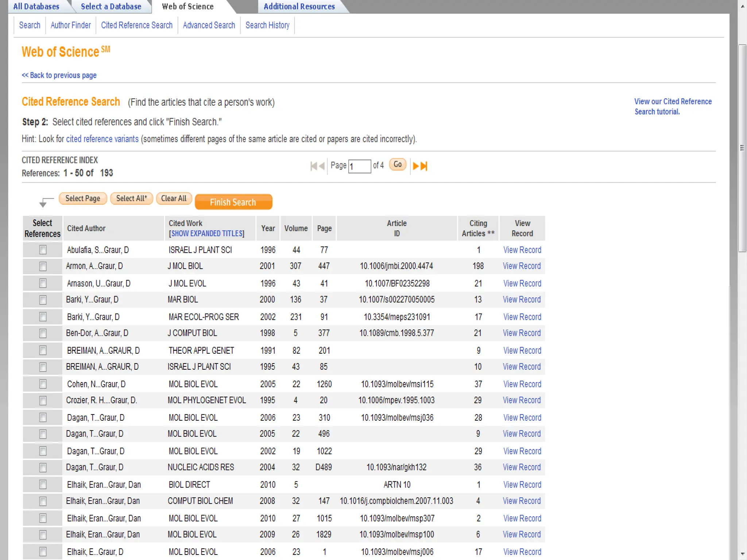Check the Abulafia, S...Graur, D reference
This screenshot has width=747, height=560.
tap(43, 250)
